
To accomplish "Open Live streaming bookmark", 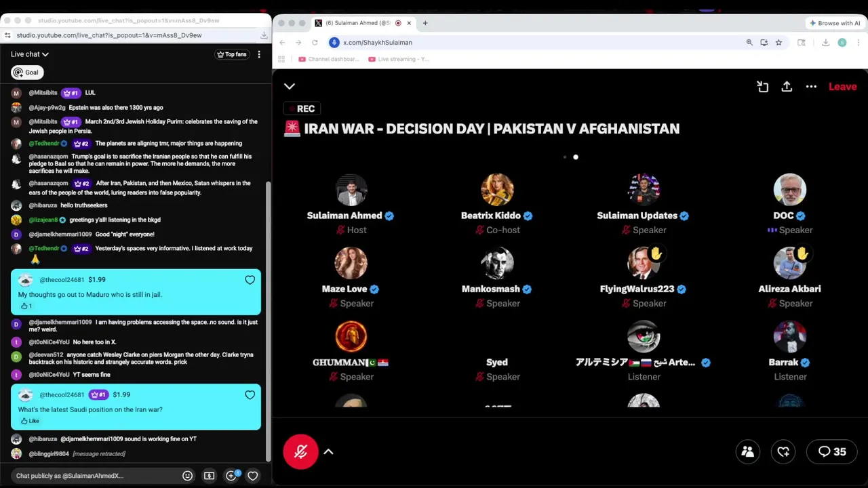I will pos(399,60).
